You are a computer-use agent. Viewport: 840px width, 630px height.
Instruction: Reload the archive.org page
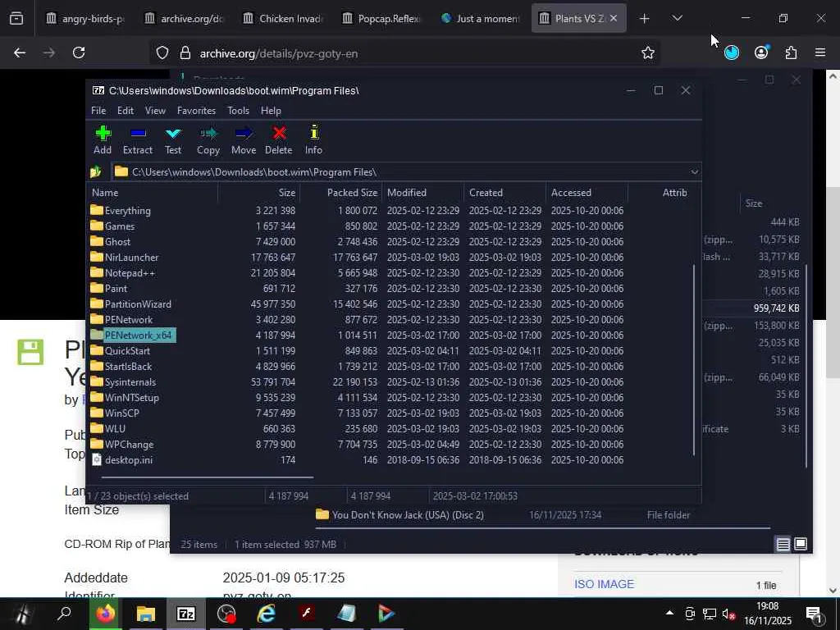[79, 52]
